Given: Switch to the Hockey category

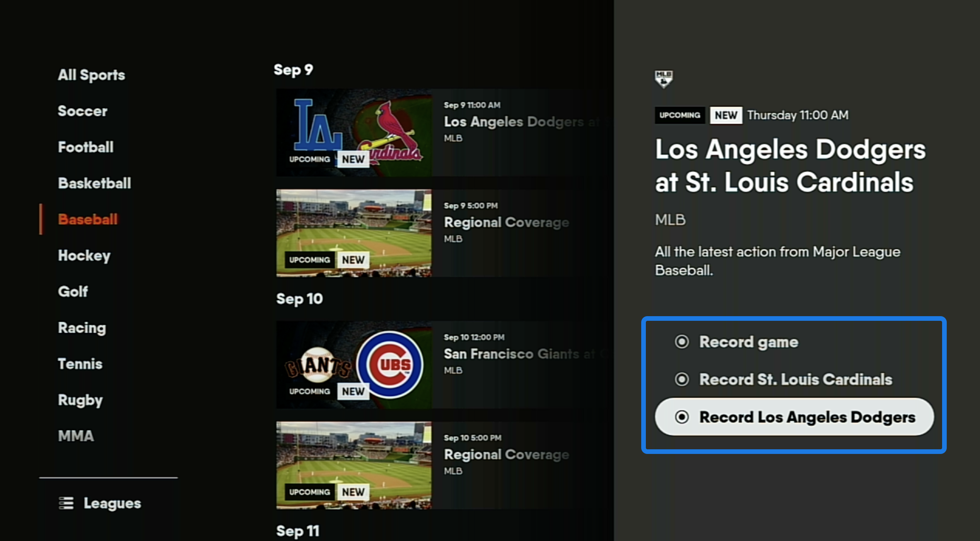Looking at the screenshot, I should 84,255.
